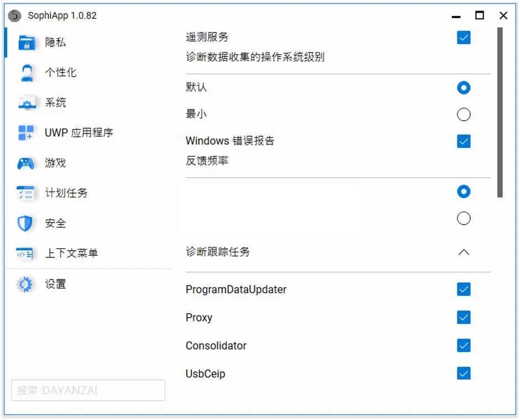
Task: Click the 上下文菜单 code window icon
Action: coord(26,253)
